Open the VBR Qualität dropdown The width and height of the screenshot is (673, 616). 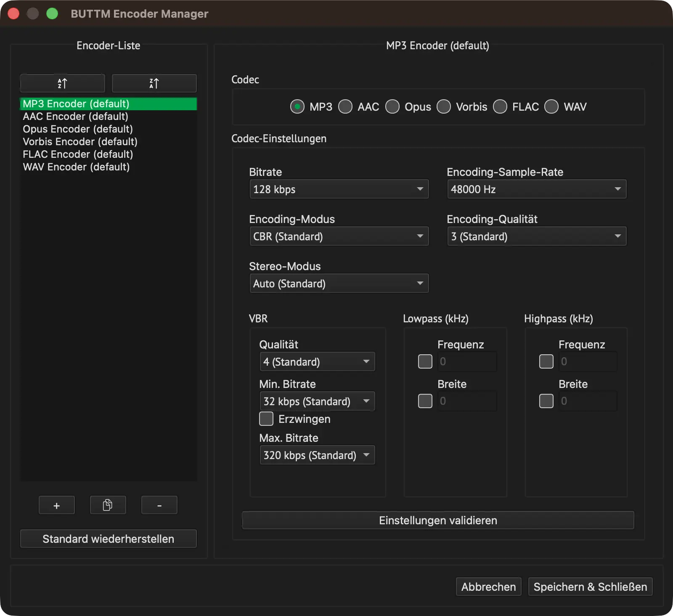coord(318,362)
